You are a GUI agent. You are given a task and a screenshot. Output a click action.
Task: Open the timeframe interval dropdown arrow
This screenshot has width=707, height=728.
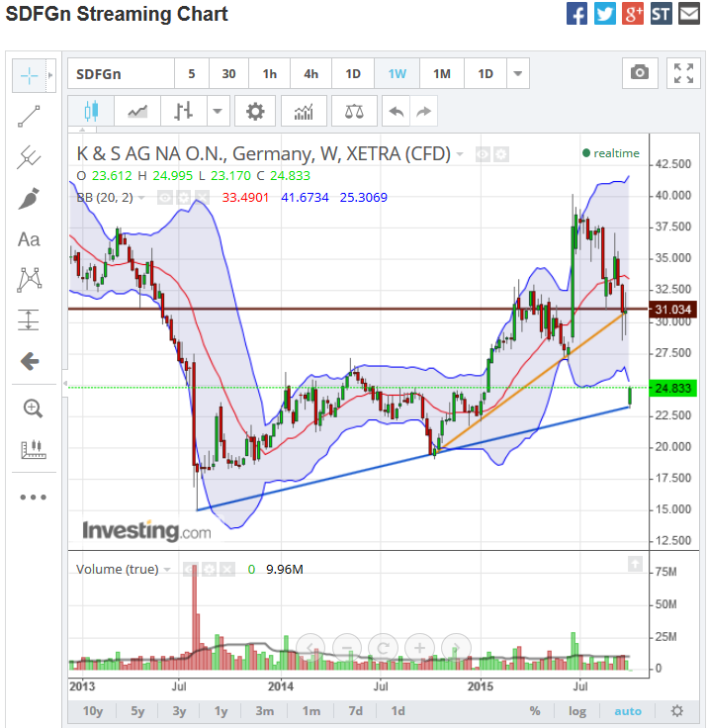tap(518, 73)
